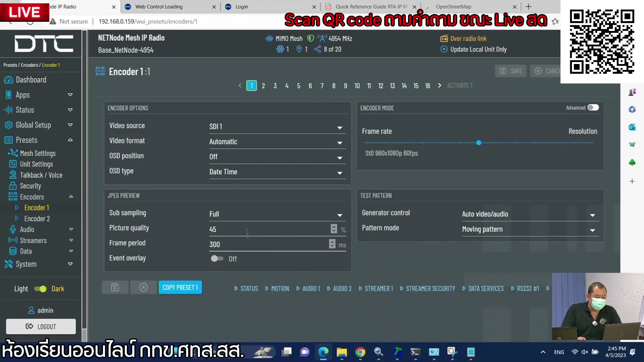Viewport: 644px width, 362px height.
Task: Drag the Frame rate resolution slider
Action: (x=479, y=142)
